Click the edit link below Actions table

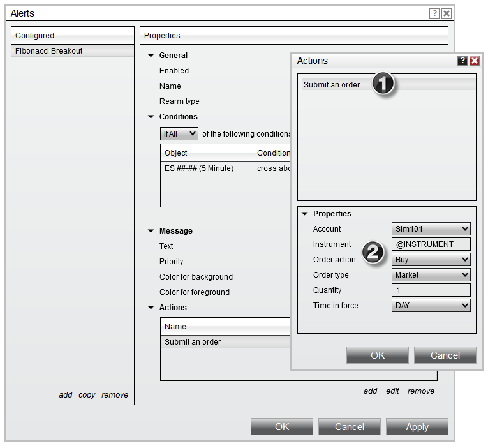(x=392, y=391)
